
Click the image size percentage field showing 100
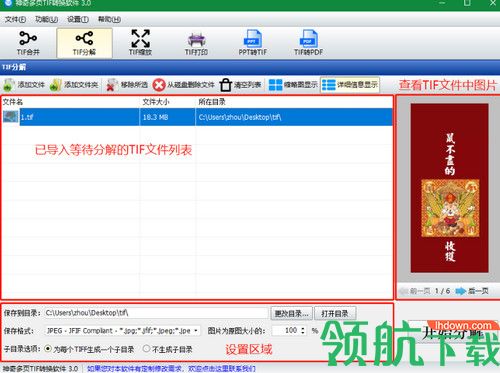coord(289,330)
